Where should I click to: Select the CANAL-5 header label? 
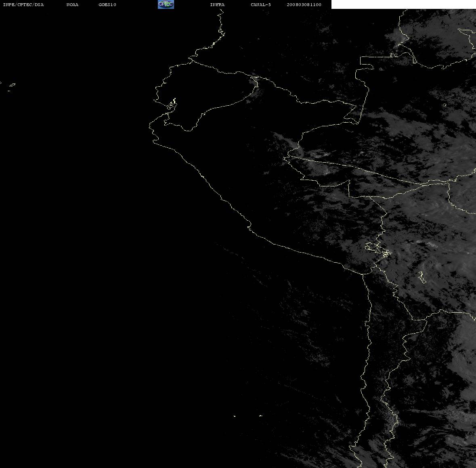[x=261, y=4]
